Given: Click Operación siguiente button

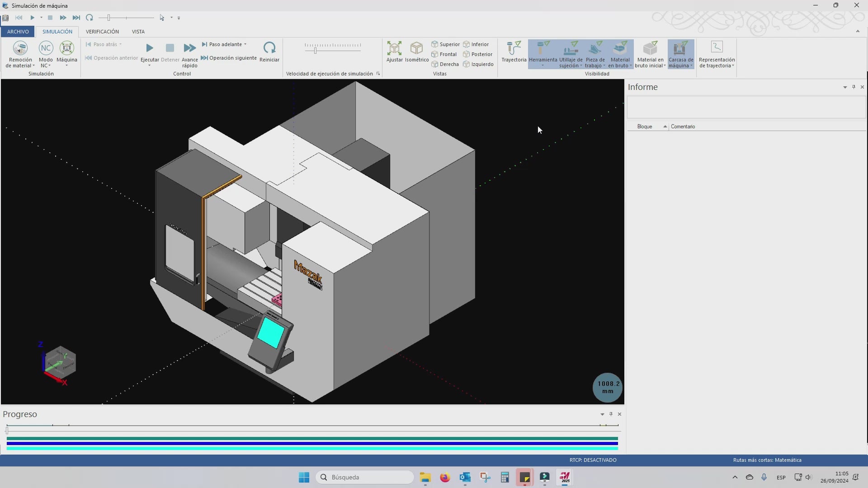Looking at the screenshot, I should click(x=229, y=58).
